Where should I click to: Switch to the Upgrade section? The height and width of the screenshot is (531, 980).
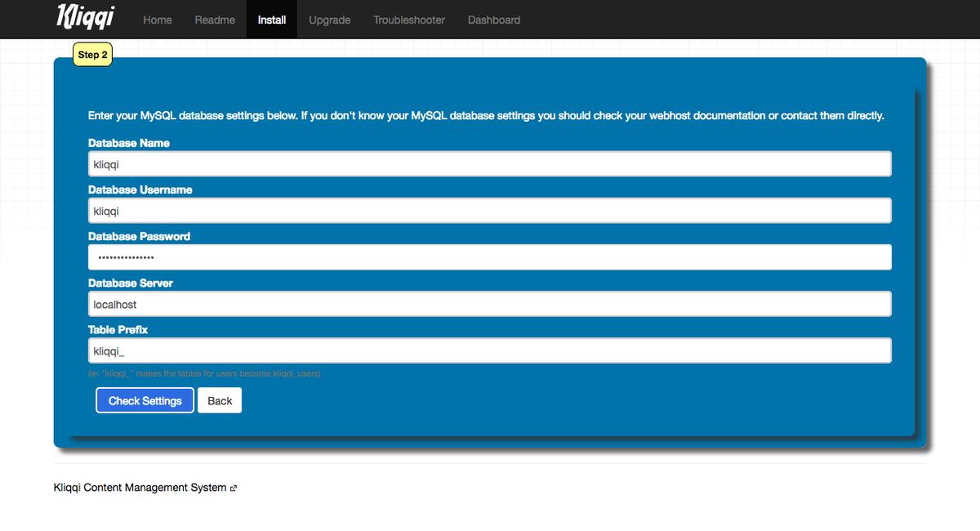pos(329,20)
